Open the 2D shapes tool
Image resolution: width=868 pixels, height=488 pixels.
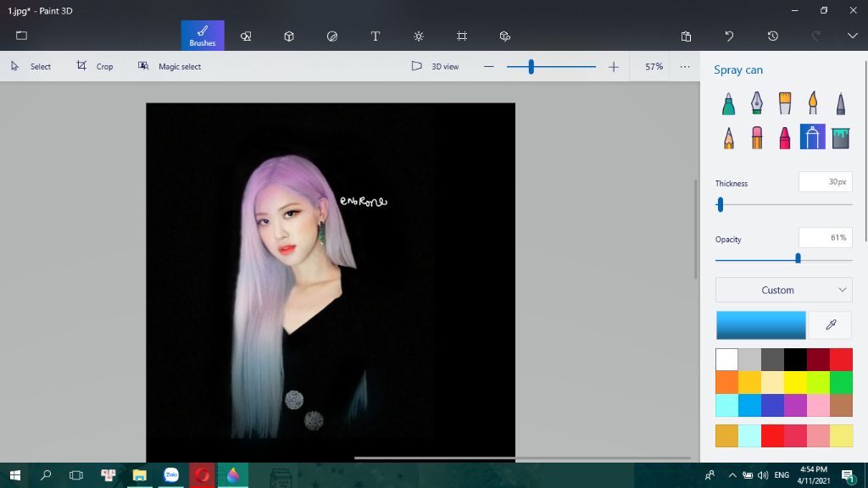click(246, 36)
